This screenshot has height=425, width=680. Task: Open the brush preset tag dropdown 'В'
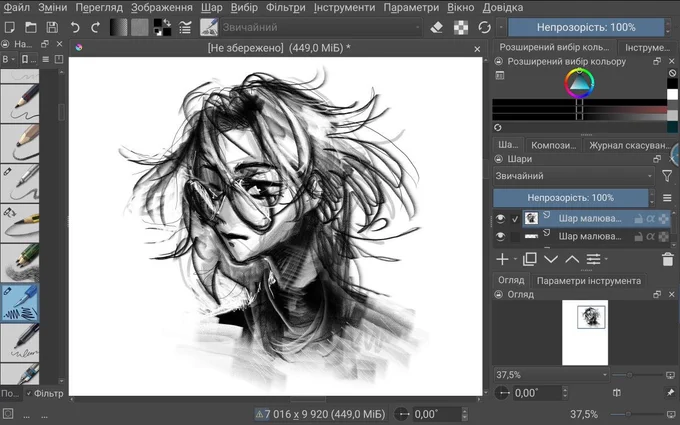[x=8, y=59]
